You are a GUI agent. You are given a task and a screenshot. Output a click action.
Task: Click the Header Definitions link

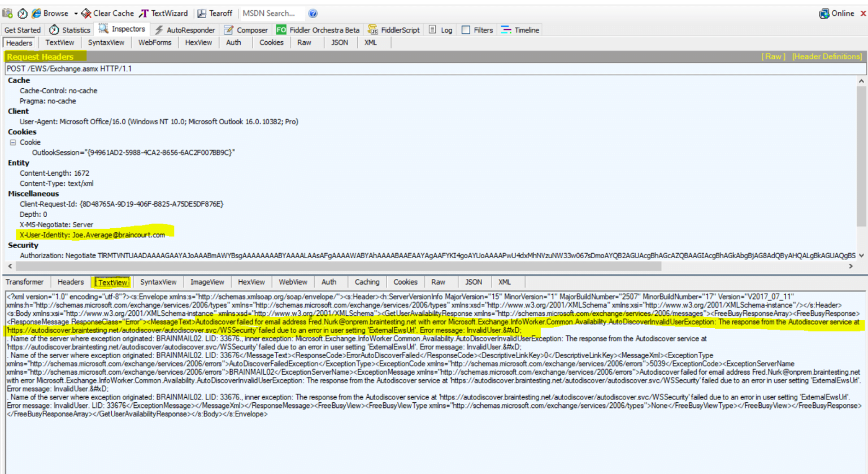click(x=827, y=56)
